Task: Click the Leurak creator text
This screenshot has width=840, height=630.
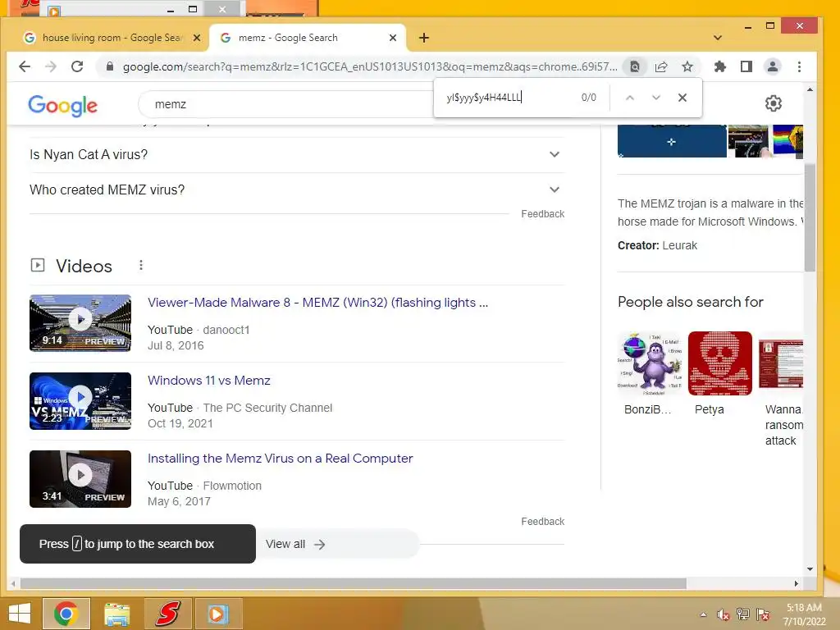Action: coord(679,245)
